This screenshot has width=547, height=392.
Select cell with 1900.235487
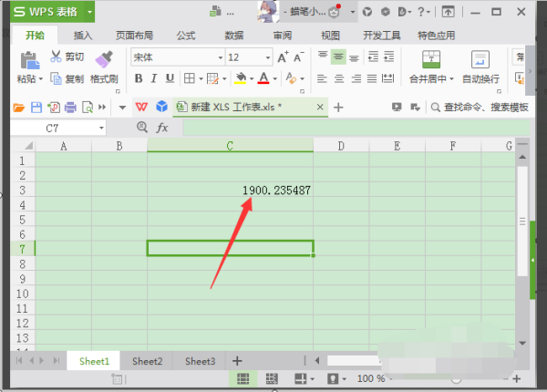coord(231,190)
